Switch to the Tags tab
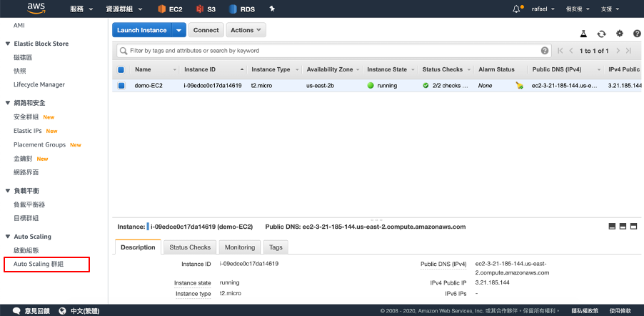This screenshot has height=316, width=644. pos(276,247)
